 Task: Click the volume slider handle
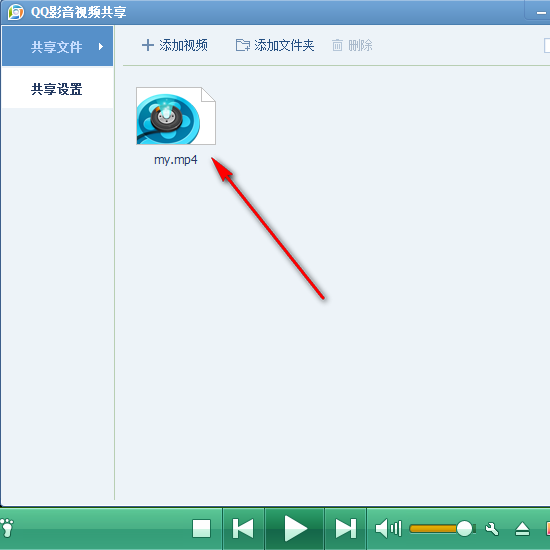pyautogui.click(x=464, y=528)
